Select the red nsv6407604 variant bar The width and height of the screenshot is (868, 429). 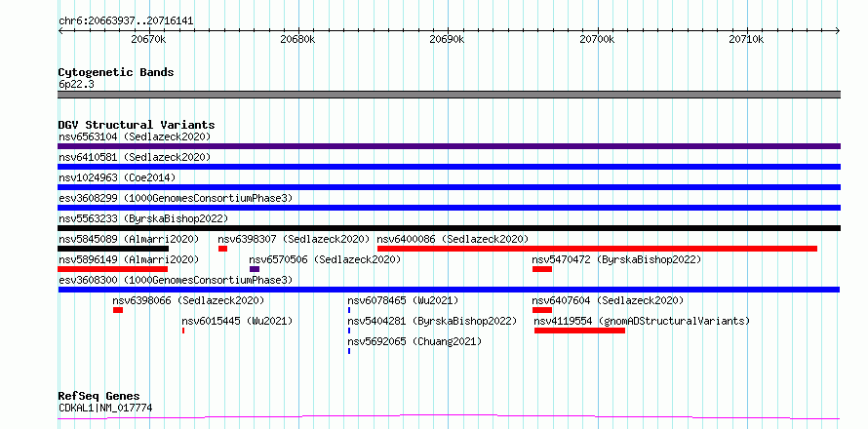click(542, 310)
